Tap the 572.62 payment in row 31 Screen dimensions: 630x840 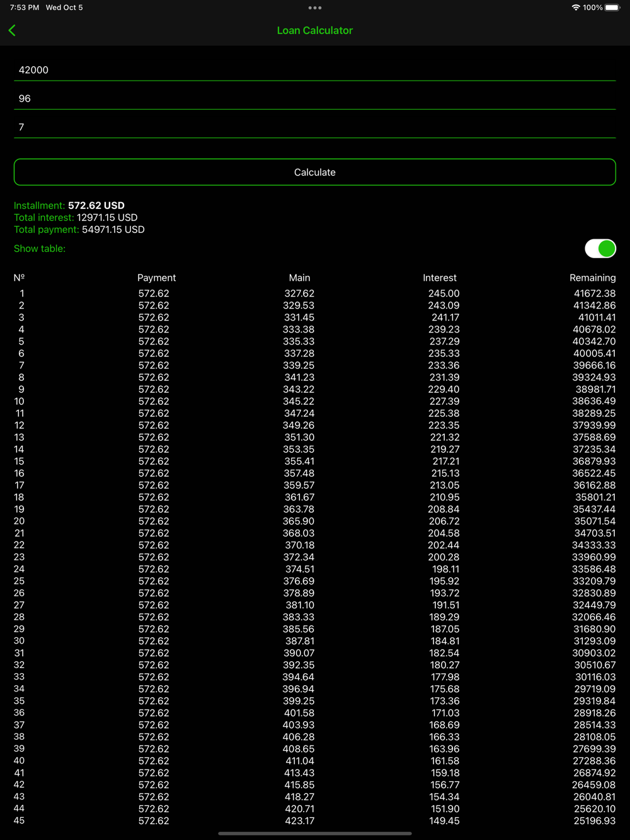154,653
